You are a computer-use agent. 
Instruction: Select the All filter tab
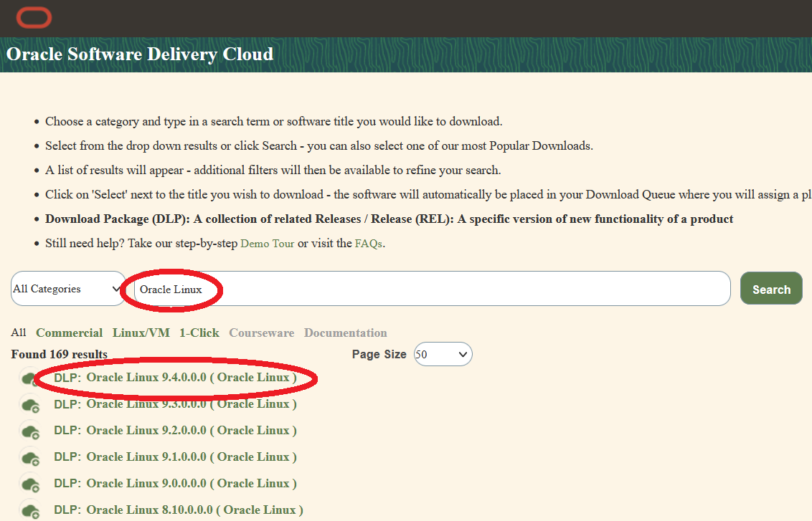pyautogui.click(x=19, y=333)
